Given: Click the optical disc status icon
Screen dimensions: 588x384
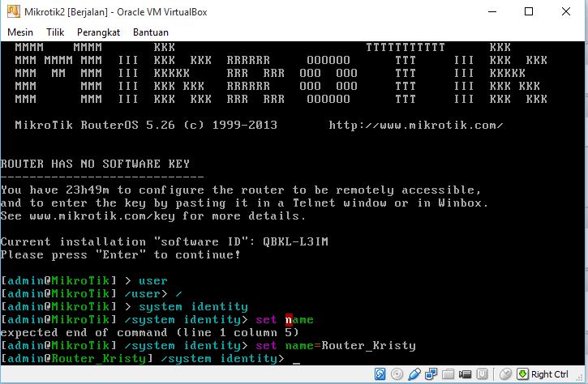Looking at the screenshot, I should [x=397, y=374].
